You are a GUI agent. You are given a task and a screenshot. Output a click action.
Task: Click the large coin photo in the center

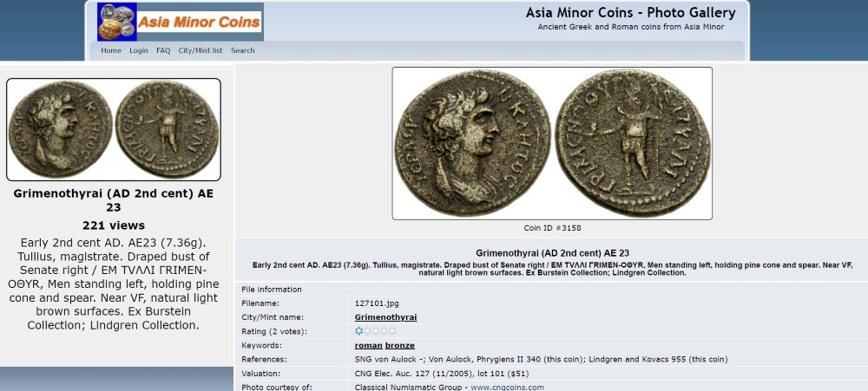pyautogui.click(x=552, y=143)
